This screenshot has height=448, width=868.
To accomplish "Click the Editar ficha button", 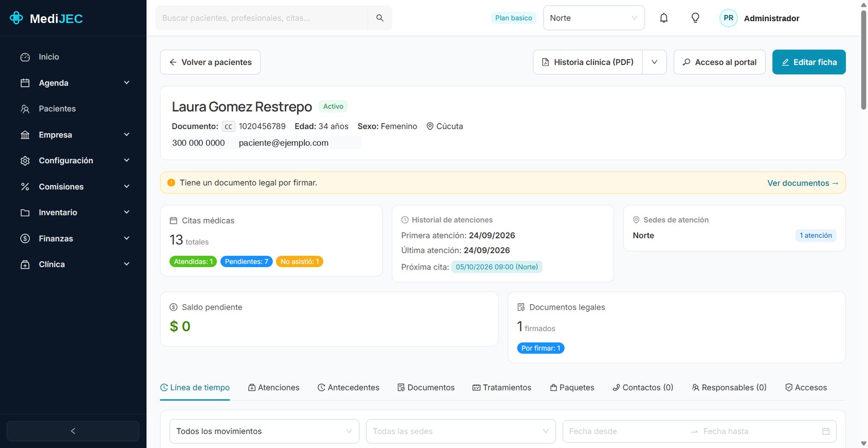I will click(x=809, y=62).
